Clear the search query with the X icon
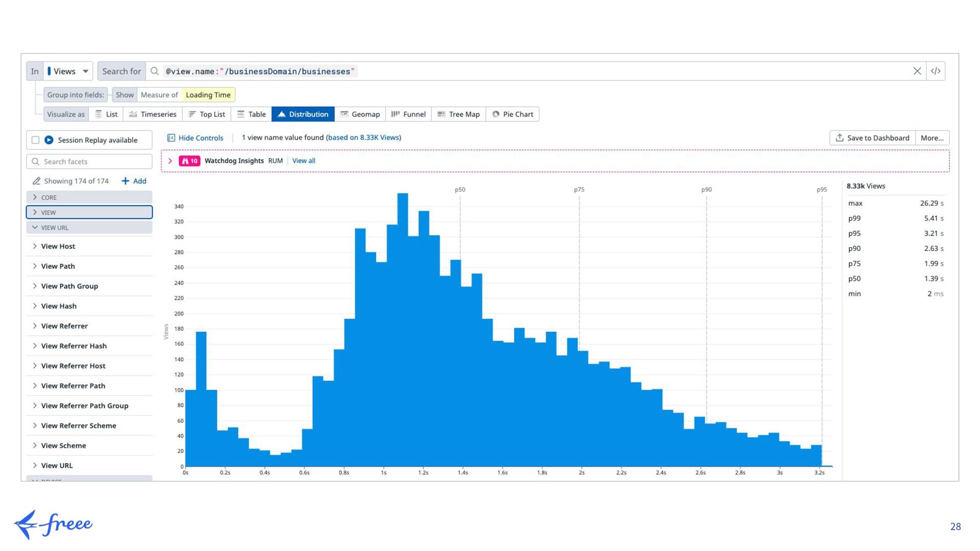This screenshot has height=551, width=980. click(x=917, y=71)
